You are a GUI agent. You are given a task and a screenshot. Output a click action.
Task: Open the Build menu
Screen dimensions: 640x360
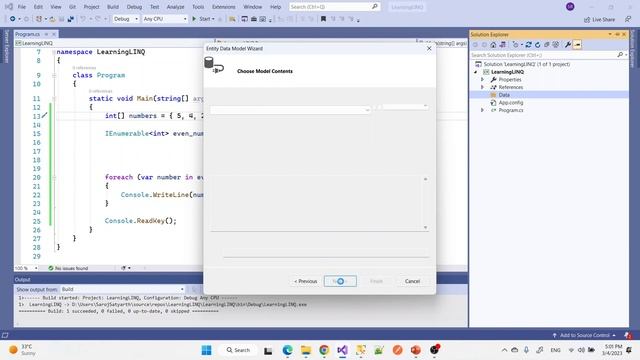tap(113, 7)
